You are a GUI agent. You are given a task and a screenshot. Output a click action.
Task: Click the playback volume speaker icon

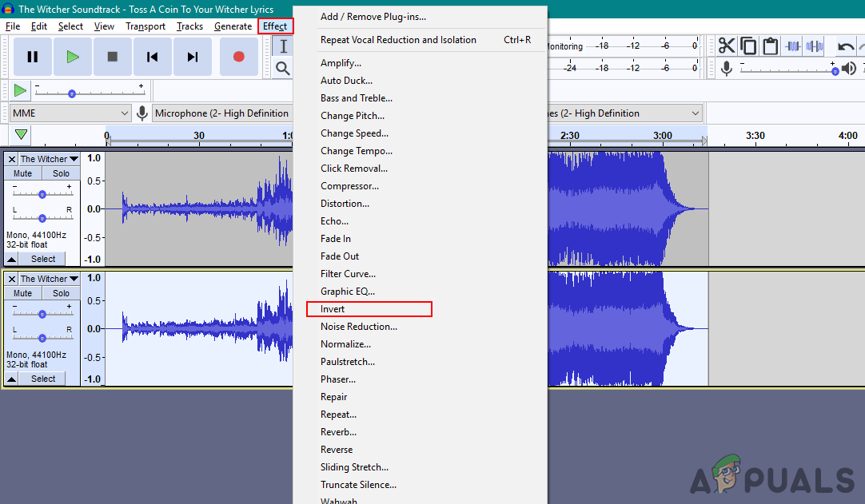849,69
